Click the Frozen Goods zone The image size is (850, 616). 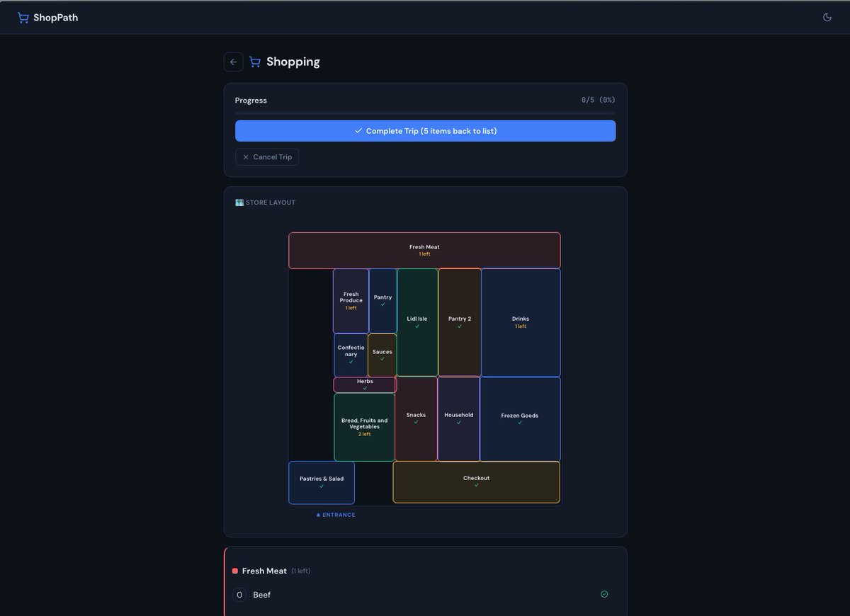520,418
